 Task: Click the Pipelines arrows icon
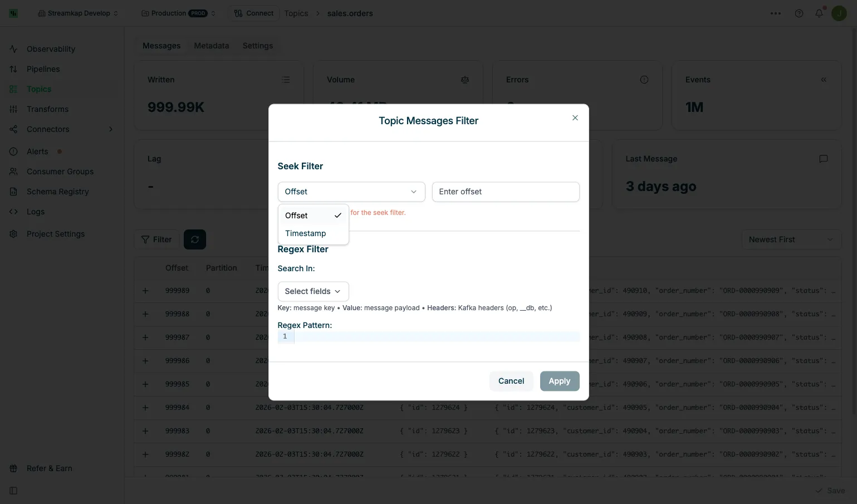[13, 69]
